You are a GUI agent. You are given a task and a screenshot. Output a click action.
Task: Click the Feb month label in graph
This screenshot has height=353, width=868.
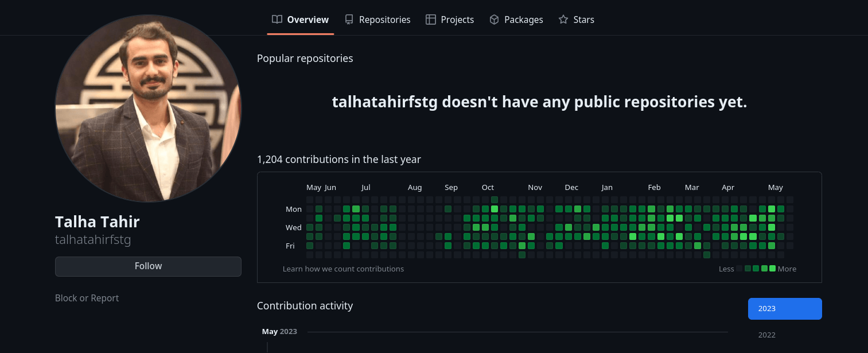pyautogui.click(x=654, y=188)
